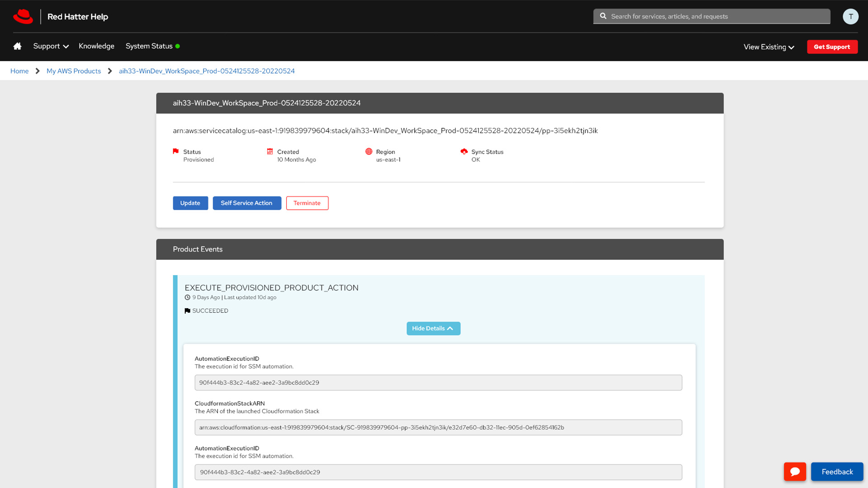The image size is (868, 488).
Task: Click the Update button
Action: (x=190, y=203)
